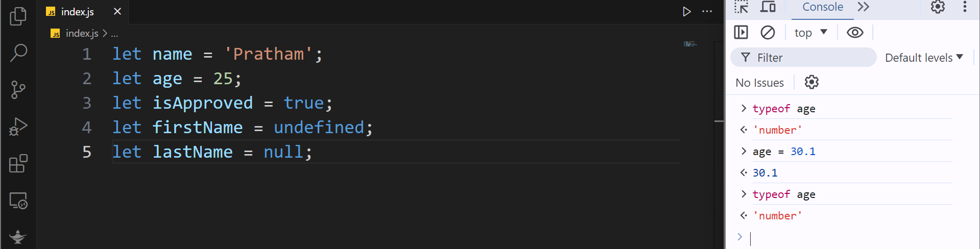Clear the console with the clear icon
Viewport: 980px width, 249px height.
point(768,33)
